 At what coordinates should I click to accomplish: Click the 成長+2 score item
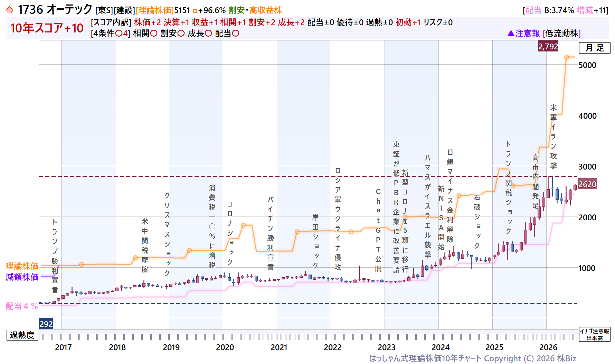tap(291, 22)
